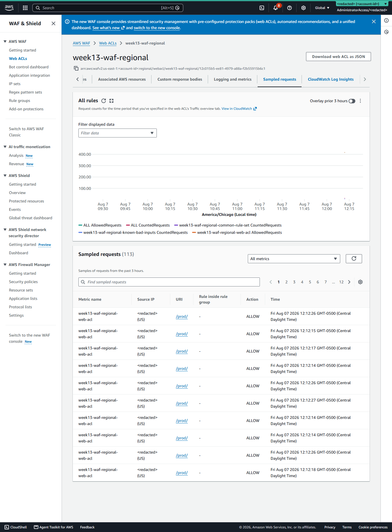
Task: Collapse the AWS WAF section
Action: (x=5, y=41)
